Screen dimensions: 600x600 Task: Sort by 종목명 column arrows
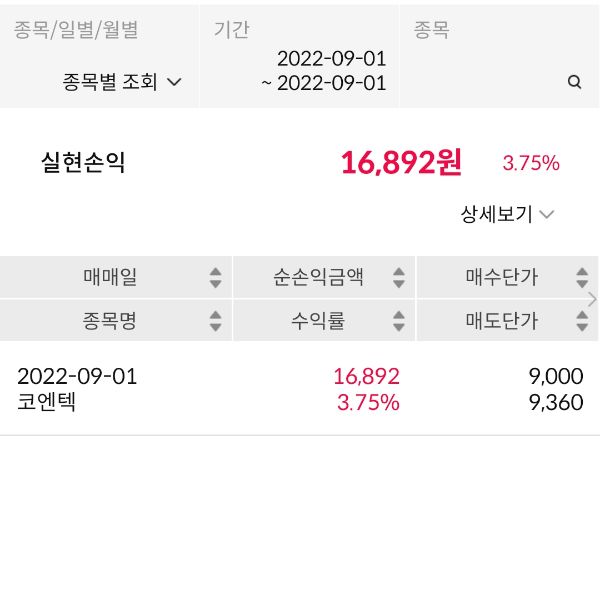click(x=215, y=321)
